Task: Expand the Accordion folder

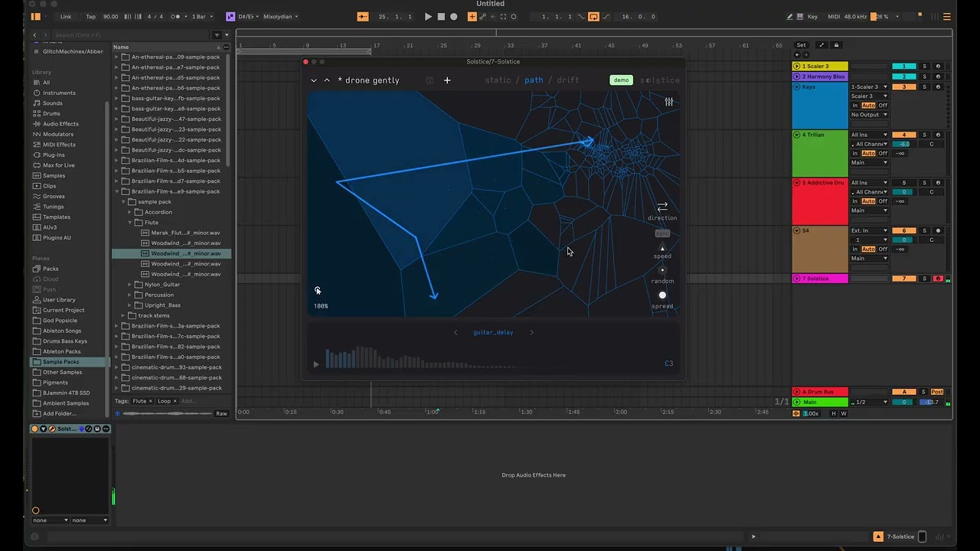Action: [130, 212]
